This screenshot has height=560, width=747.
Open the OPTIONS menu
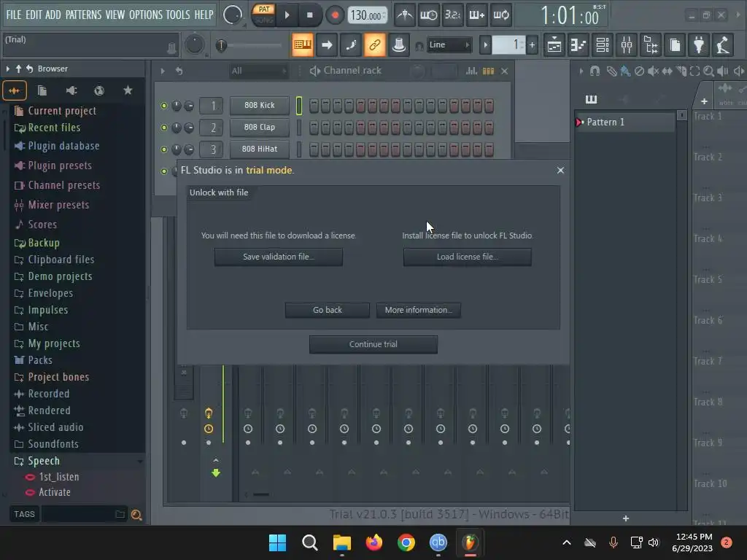point(146,15)
